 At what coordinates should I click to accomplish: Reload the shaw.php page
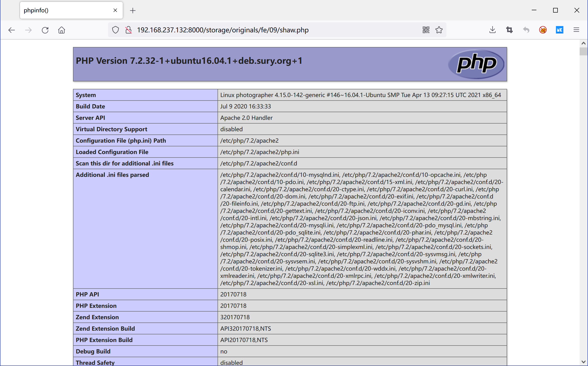pyautogui.click(x=45, y=30)
